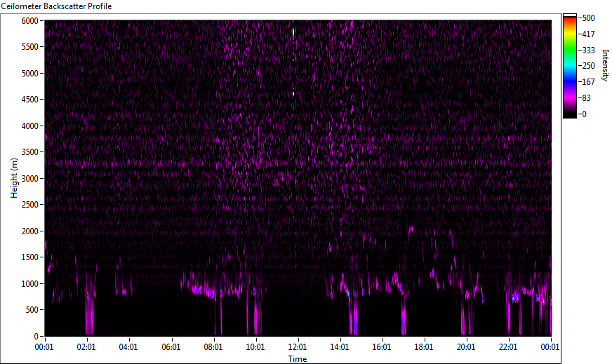Click the 333 value on intensity scale
Image resolution: width=612 pixels, height=364 pixels.
tap(588, 50)
